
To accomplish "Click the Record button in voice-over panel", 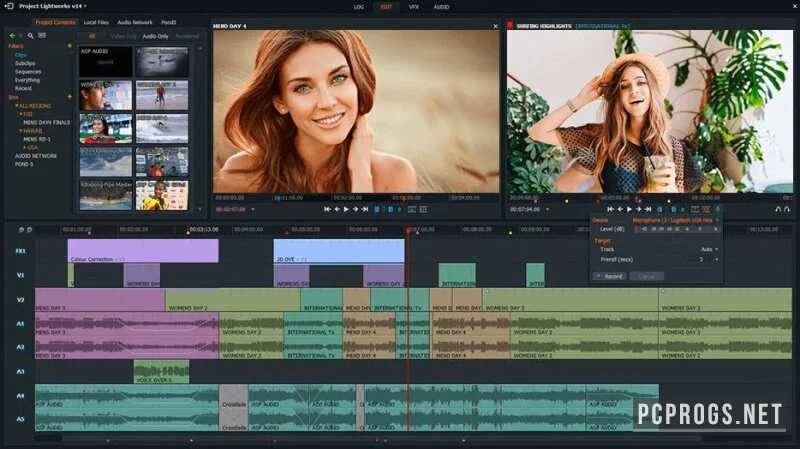I will [x=610, y=276].
